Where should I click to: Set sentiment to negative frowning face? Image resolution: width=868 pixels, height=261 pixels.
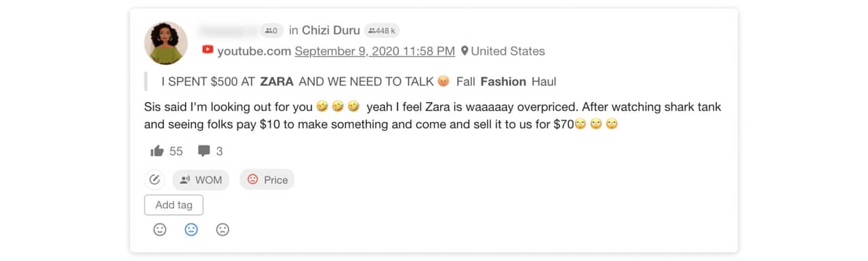pyautogui.click(x=222, y=230)
